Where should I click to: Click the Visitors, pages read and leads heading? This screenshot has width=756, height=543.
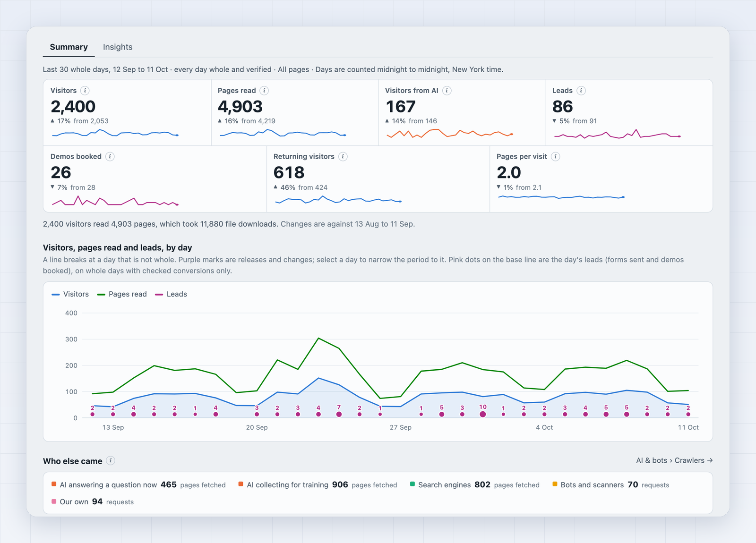click(x=117, y=247)
